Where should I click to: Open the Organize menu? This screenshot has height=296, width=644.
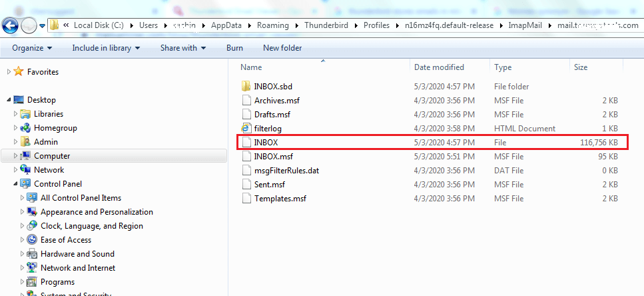(32, 48)
